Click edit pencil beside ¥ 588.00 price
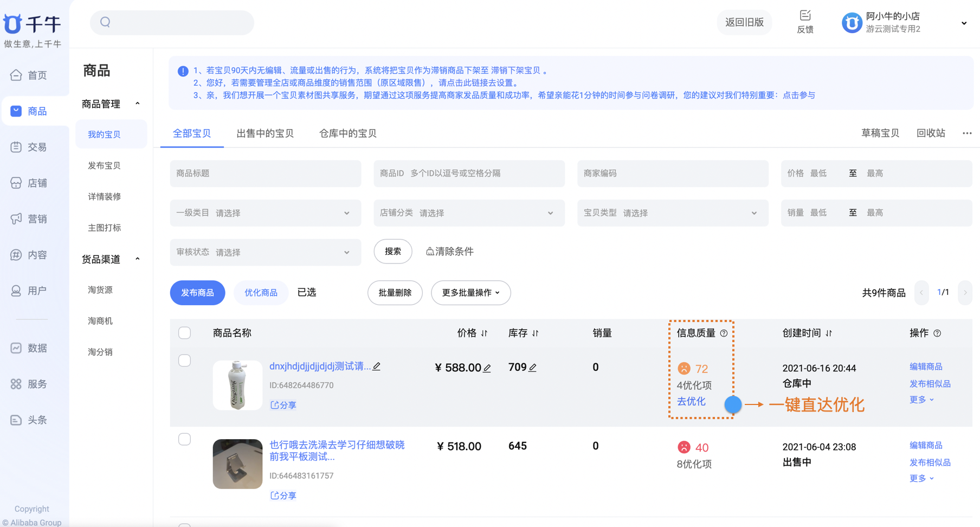This screenshot has width=980, height=527. tap(487, 368)
